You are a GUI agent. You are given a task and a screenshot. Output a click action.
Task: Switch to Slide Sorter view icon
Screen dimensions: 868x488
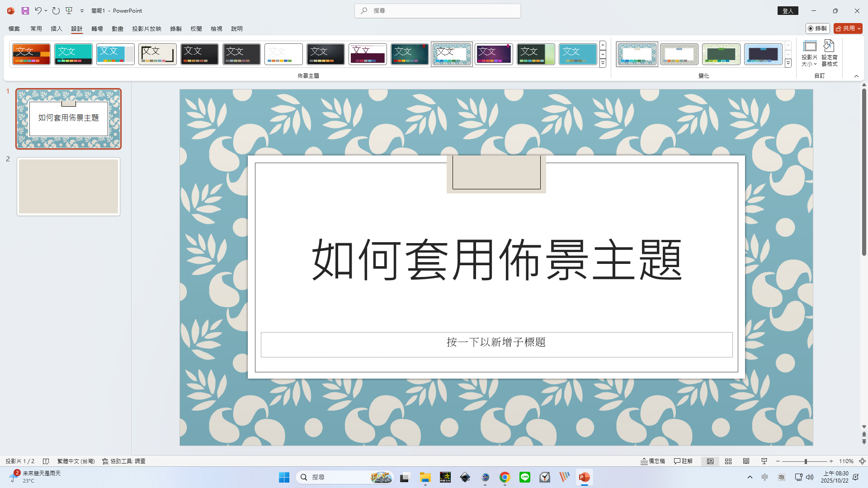(728, 461)
